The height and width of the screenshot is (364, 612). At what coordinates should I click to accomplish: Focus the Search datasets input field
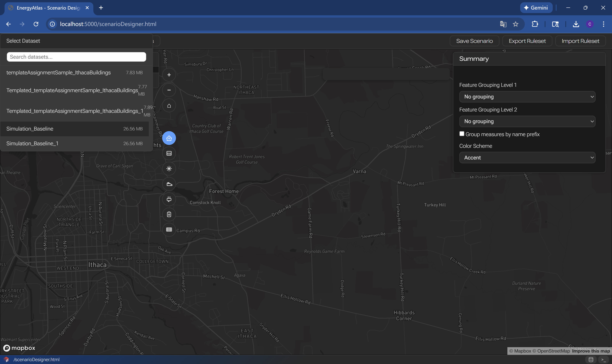(76, 57)
